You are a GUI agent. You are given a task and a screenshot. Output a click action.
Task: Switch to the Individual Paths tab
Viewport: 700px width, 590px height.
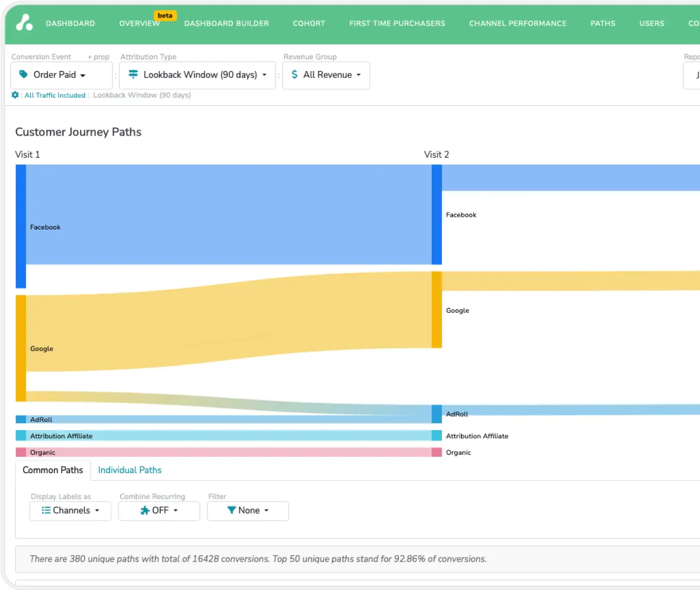(130, 470)
